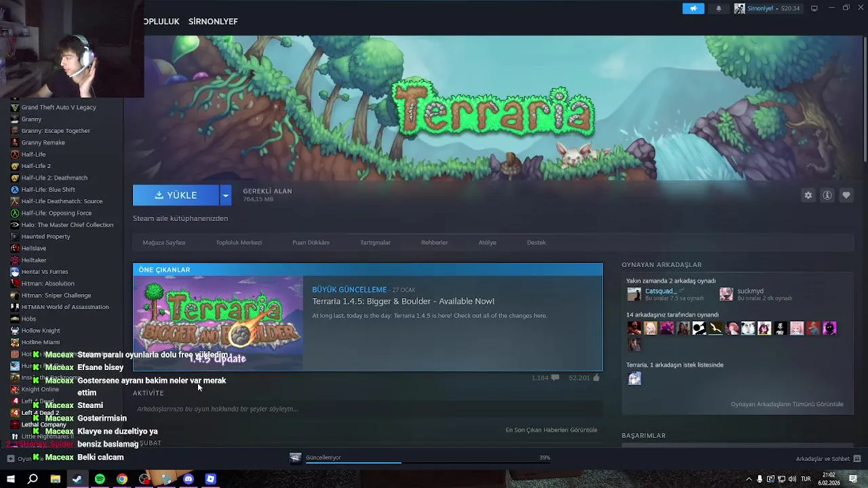
Task: Open Windows taskbar search
Action: (33, 479)
